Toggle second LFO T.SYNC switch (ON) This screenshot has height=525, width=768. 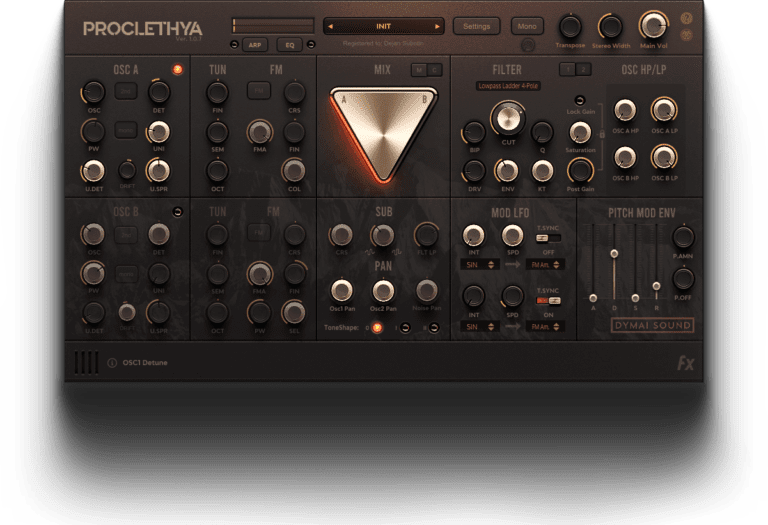(x=548, y=301)
